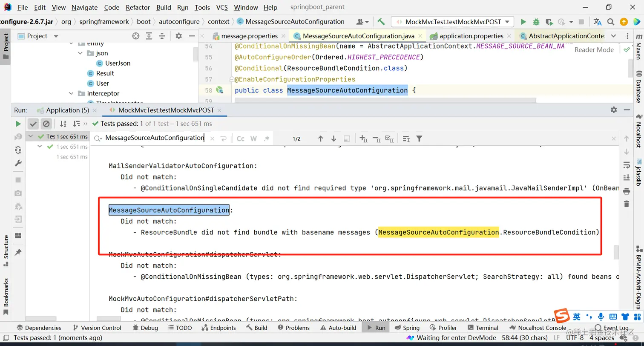The width and height of the screenshot is (644, 346).
Task: Open the Version Control tool window
Action: [x=97, y=328]
